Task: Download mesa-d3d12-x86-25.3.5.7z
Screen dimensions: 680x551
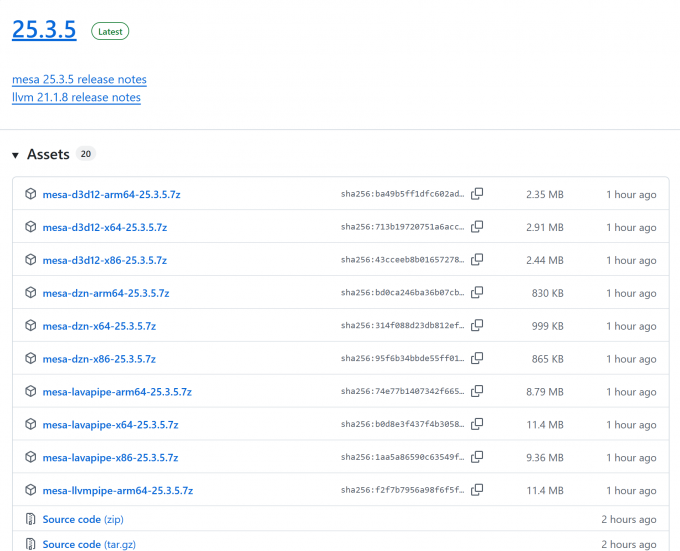Action: (x=105, y=261)
